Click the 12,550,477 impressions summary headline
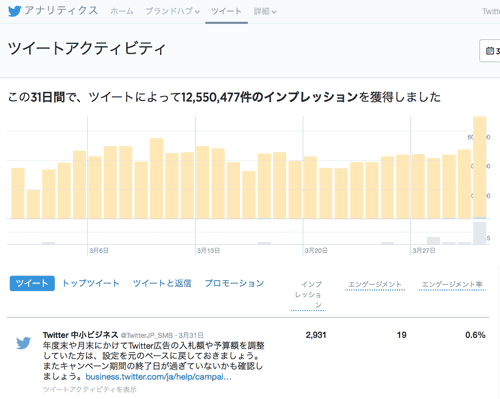 click(x=224, y=97)
